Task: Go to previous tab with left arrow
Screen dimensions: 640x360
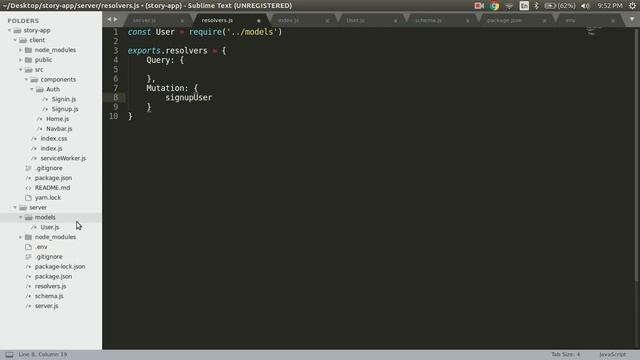Action: (109, 19)
